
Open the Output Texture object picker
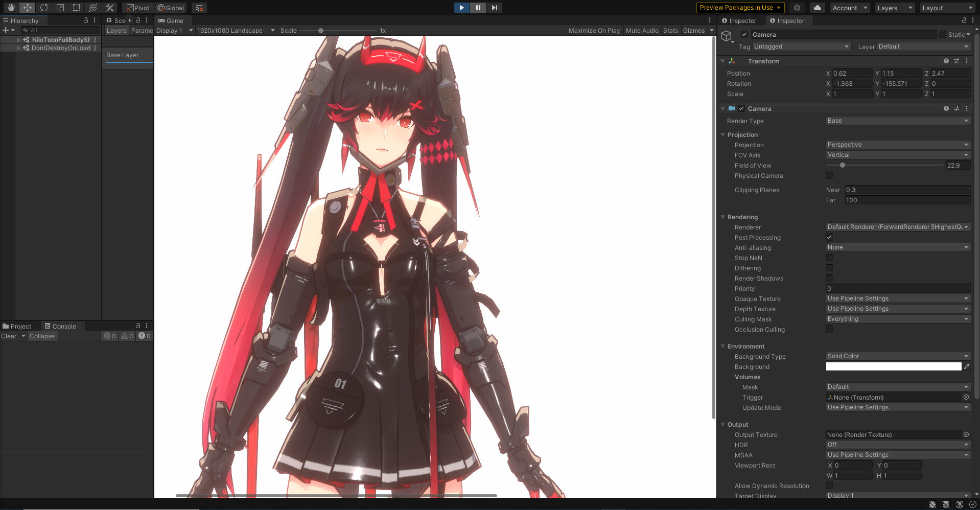point(966,434)
